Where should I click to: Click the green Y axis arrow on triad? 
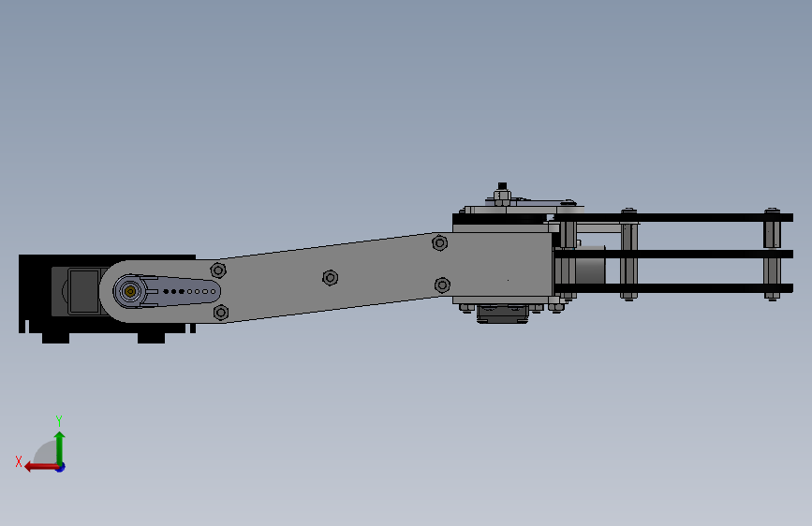tap(60, 447)
